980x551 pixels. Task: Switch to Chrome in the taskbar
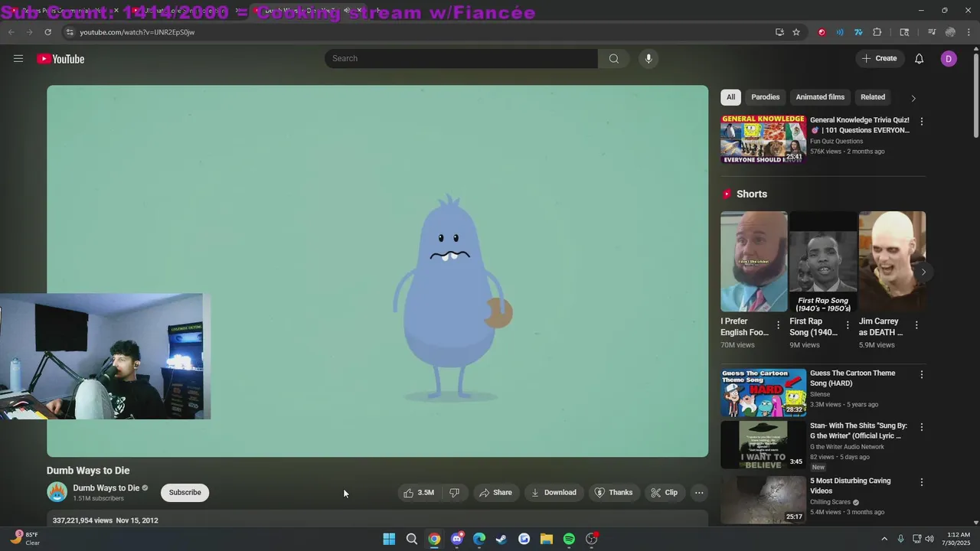click(434, 540)
